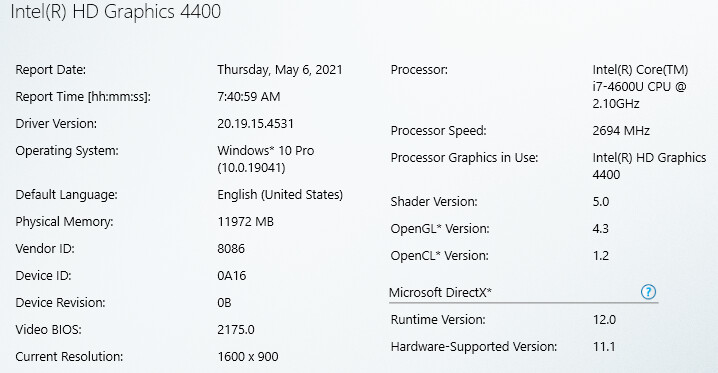This screenshot has height=373, width=718.
Task: Select the English (United States) language value
Action: 280,195
